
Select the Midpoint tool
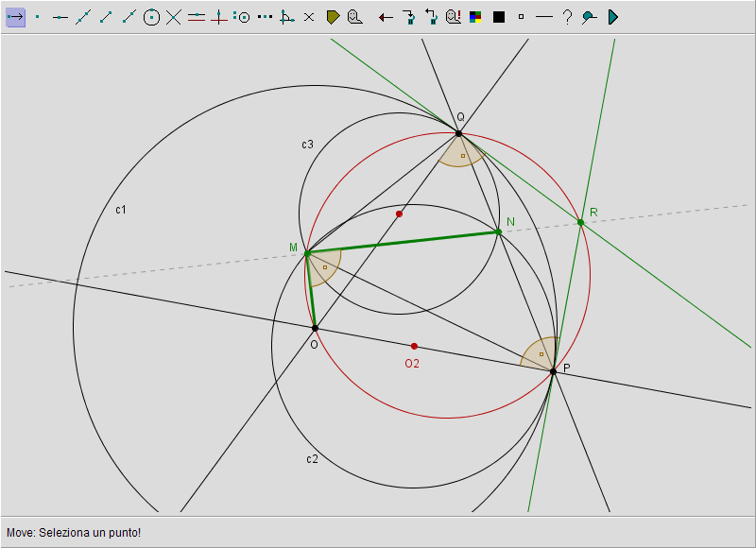point(265,17)
